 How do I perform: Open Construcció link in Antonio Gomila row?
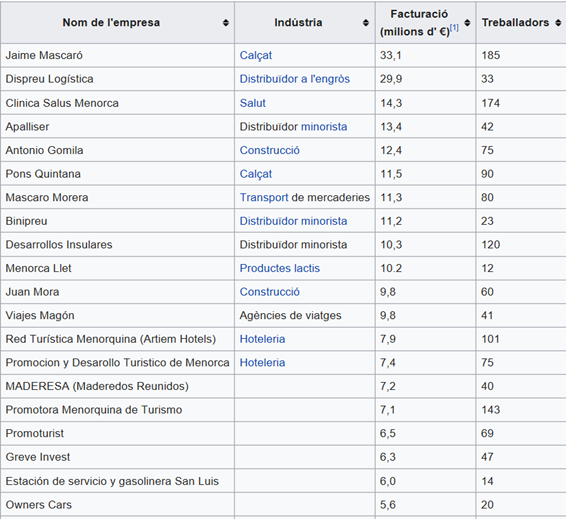pyautogui.click(x=270, y=150)
